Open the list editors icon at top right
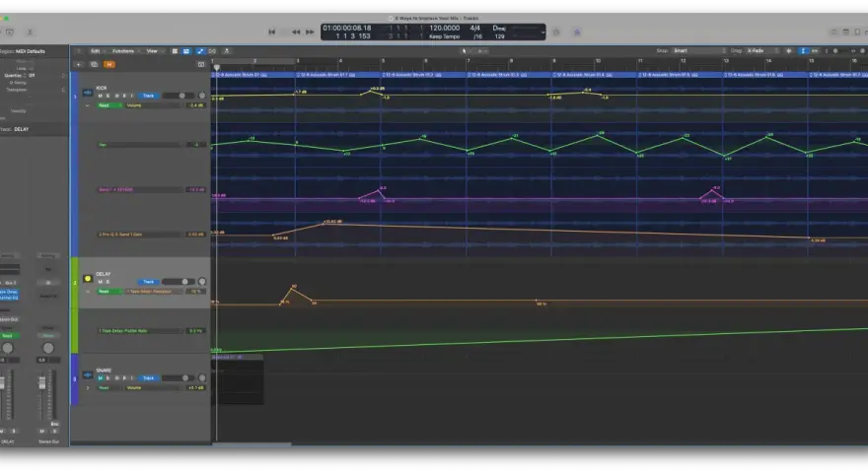The image size is (868, 473). pyautogui.click(x=834, y=33)
